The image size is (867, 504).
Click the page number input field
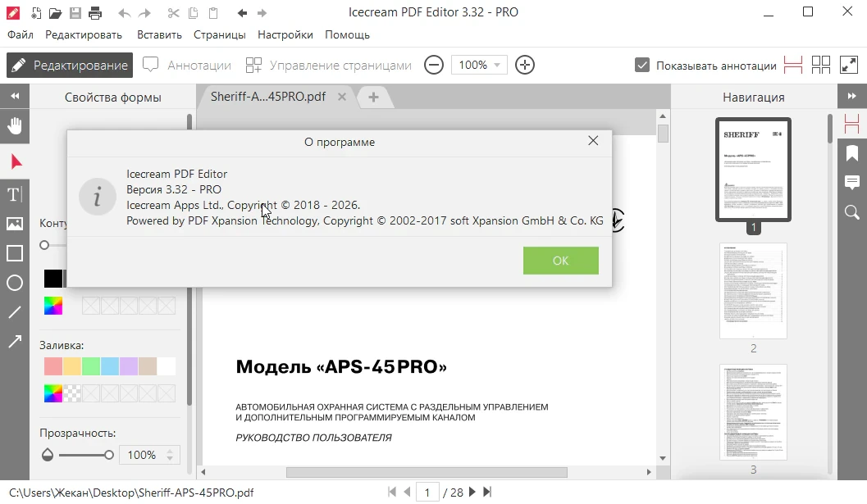tap(427, 492)
